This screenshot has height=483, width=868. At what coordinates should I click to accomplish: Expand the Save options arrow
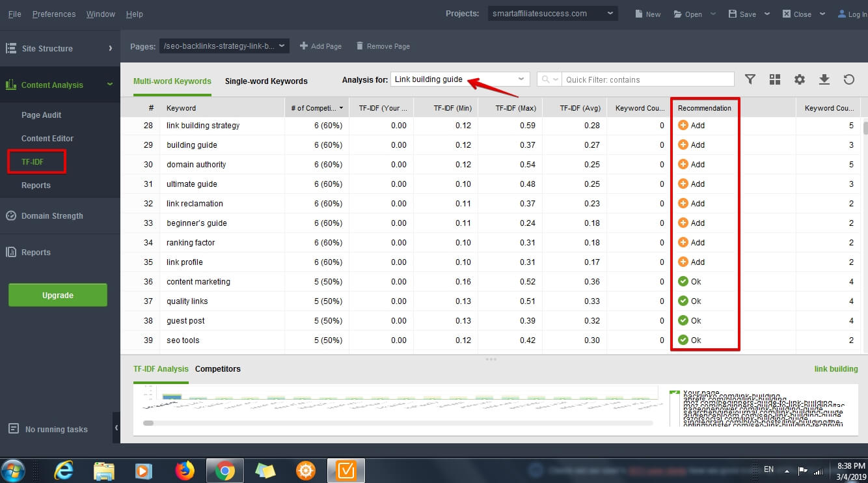tap(766, 14)
